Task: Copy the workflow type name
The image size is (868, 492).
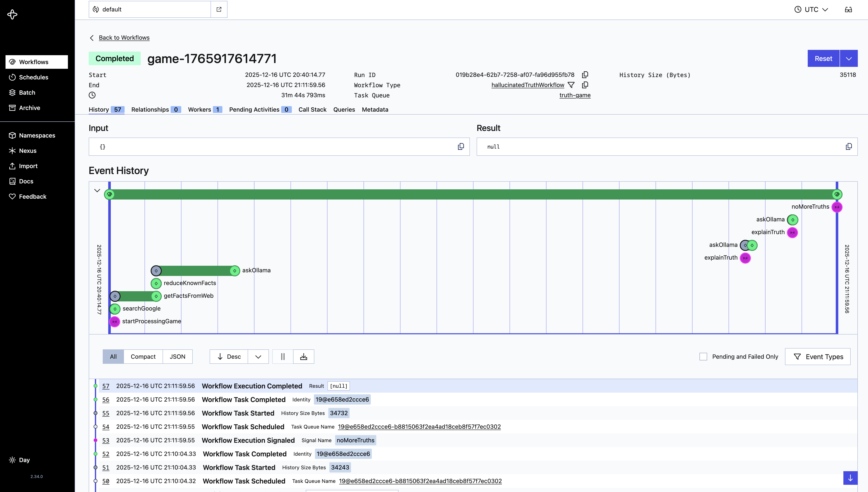Action: click(585, 85)
